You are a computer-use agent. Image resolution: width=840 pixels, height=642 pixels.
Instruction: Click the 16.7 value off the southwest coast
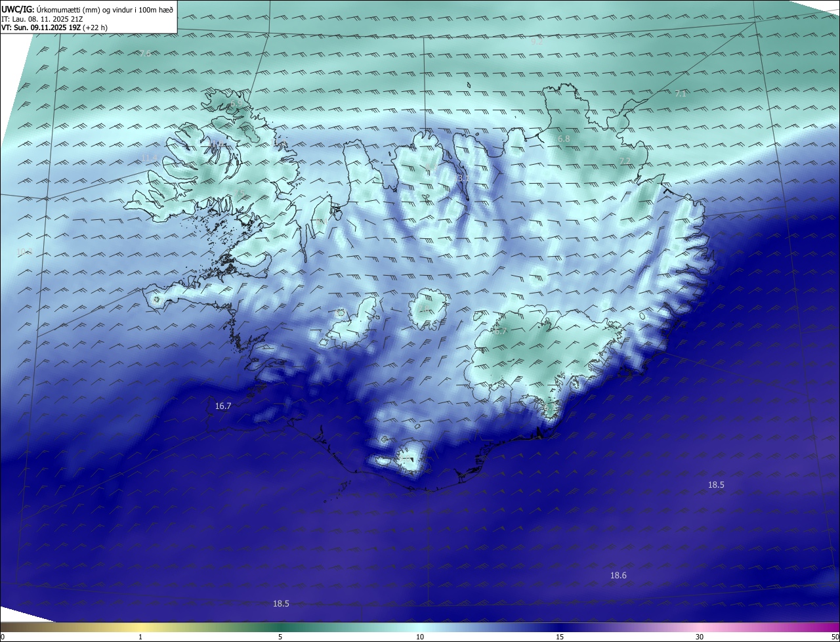pyautogui.click(x=223, y=406)
